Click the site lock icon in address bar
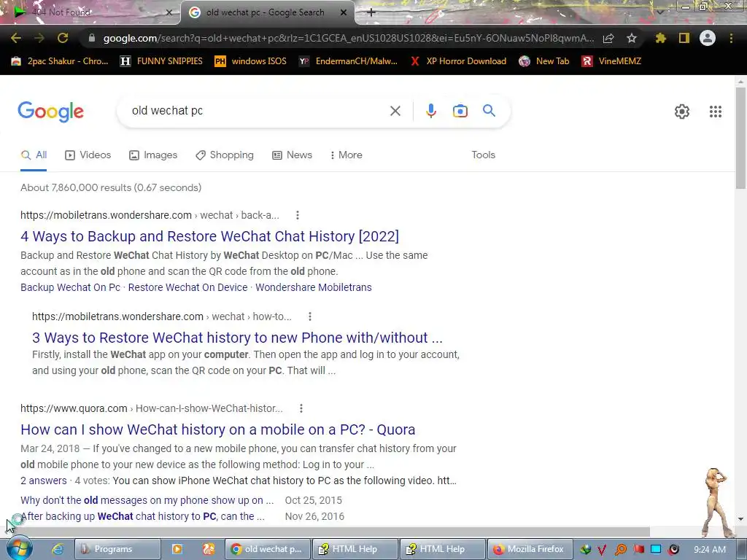The image size is (747, 560). point(92,38)
